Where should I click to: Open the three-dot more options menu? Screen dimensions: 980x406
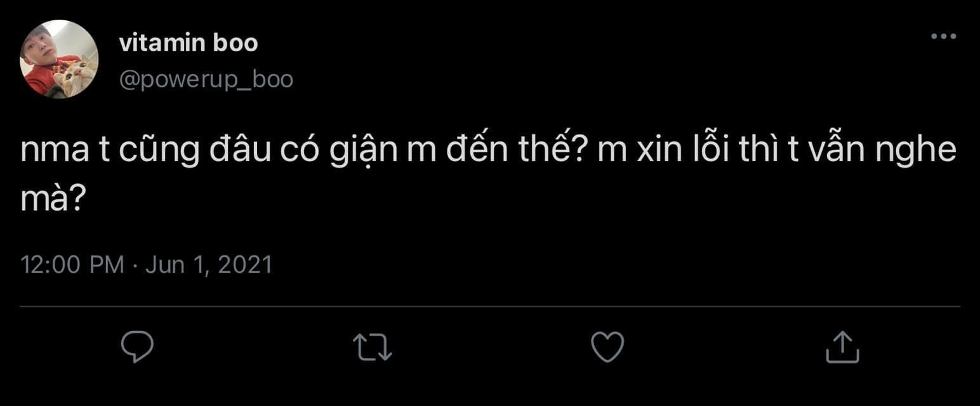point(943,37)
